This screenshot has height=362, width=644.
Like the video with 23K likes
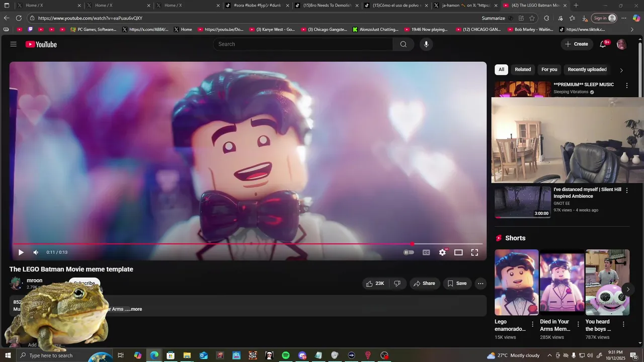[x=375, y=284]
